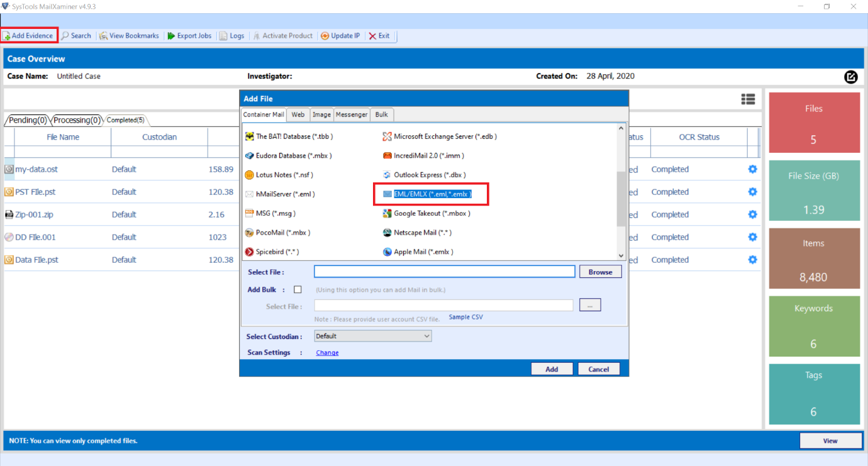The width and height of the screenshot is (868, 466).
Task: Switch to the Web tab
Action: (298, 114)
